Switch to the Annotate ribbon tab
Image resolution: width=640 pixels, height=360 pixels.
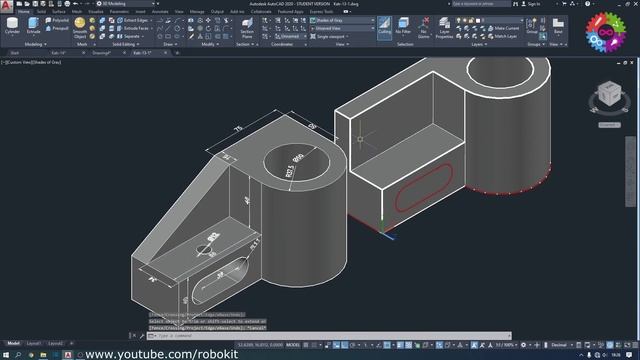pos(160,12)
